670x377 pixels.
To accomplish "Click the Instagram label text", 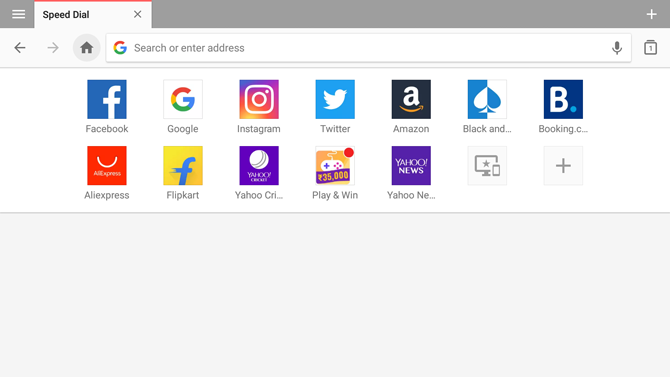I will [259, 129].
